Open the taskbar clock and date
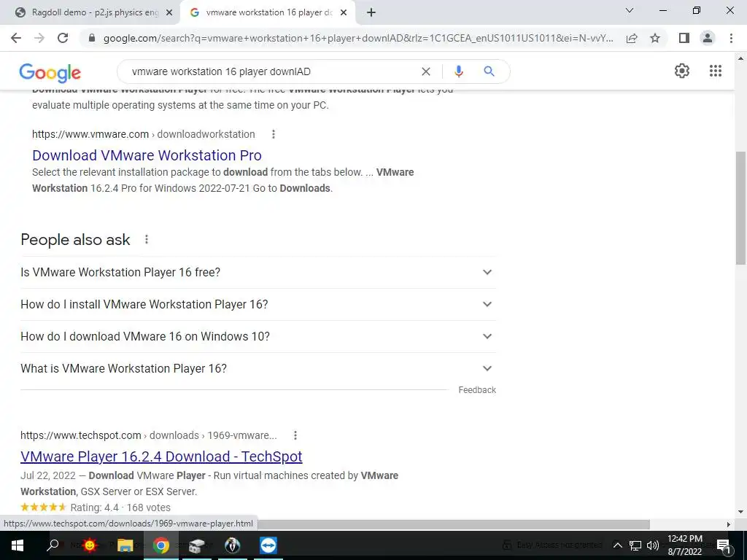This screenshot has width=747, height=560. tap(684, 545)
